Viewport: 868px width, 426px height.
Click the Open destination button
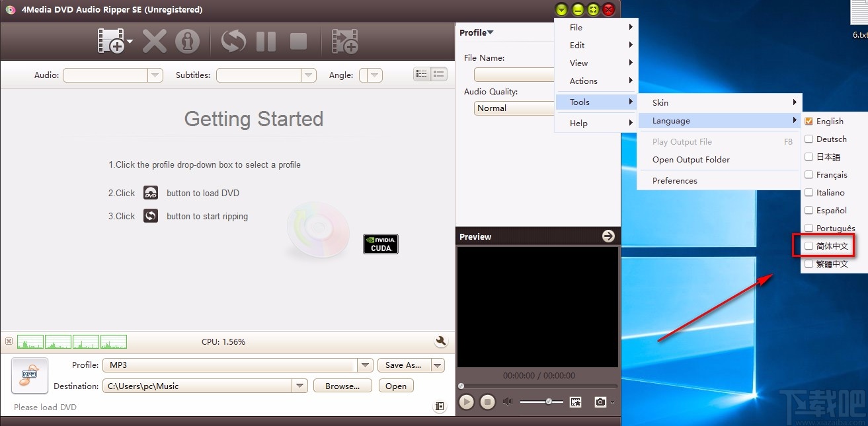pyautogui.click(x=396, y=386)
